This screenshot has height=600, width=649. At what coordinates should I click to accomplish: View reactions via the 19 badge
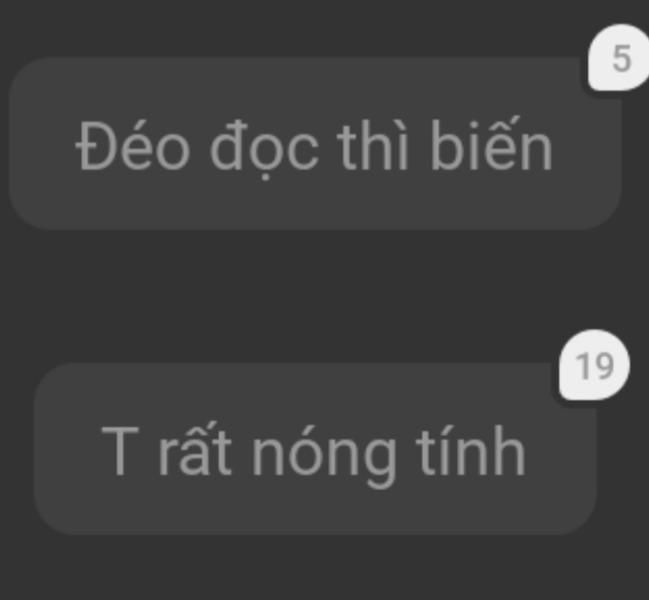(x=594, y=365)
